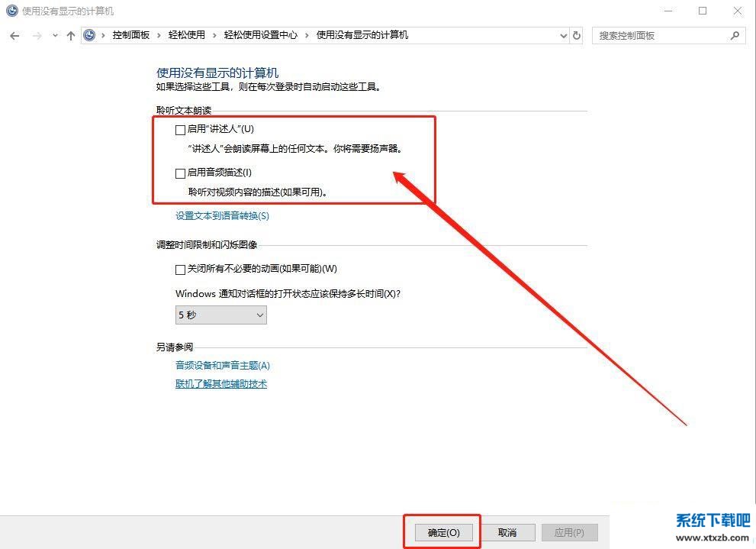
Task: Check the 启用音频描述 option
Action: 181,173
